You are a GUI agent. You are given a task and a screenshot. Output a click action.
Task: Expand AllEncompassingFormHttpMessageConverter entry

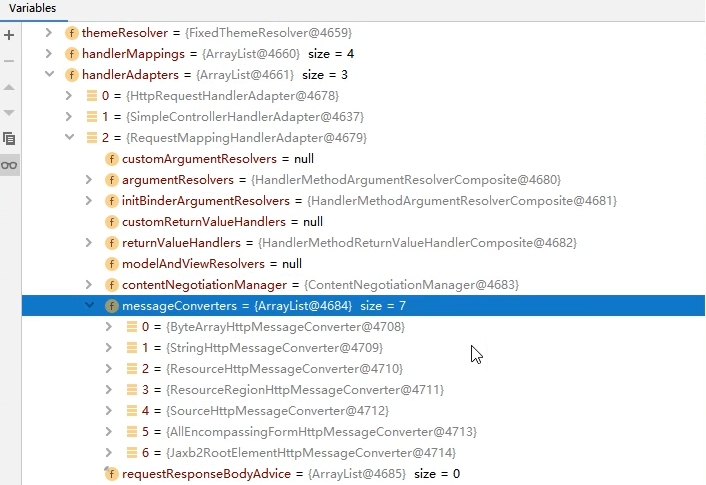(109, 432)
